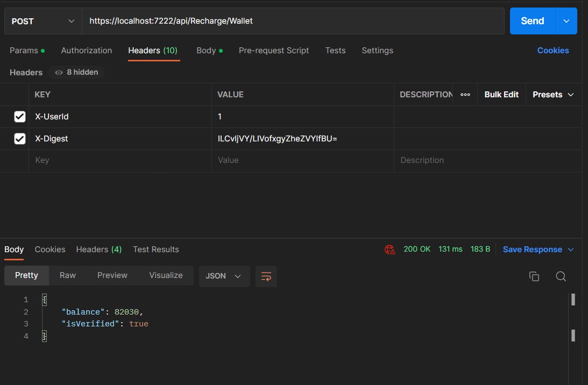Click the search response icon
This screenshot has width=588, height=385.
pos(561,276)
